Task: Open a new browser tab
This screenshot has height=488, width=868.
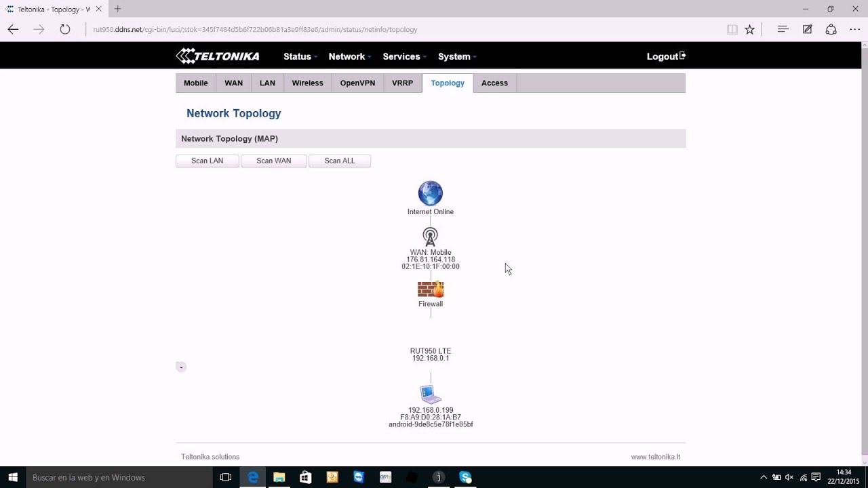Action: coord(118,9)
